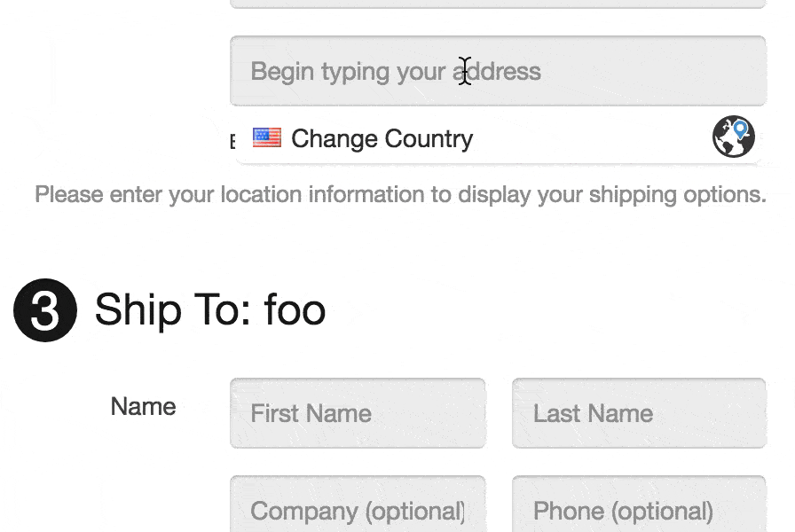The image size is (795, 532).
Task: Click the globe location pin icon
Action: 733,137
